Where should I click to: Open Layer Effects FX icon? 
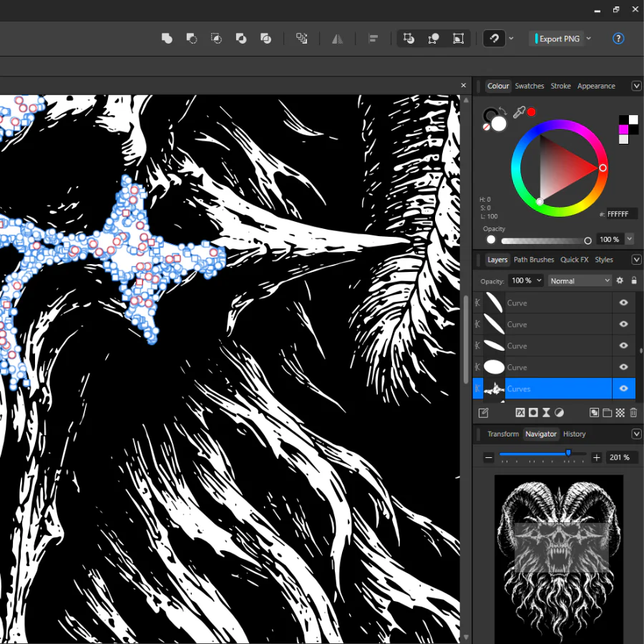(520, 413)
